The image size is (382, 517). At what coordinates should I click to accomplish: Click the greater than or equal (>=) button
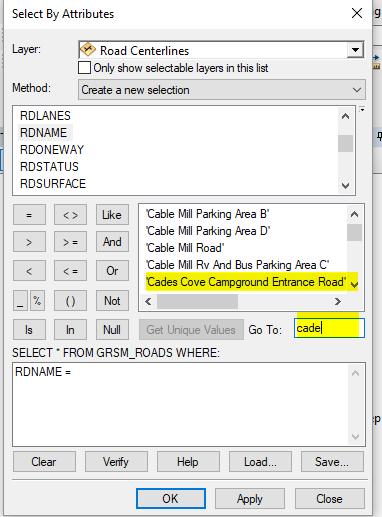(70, 242)
